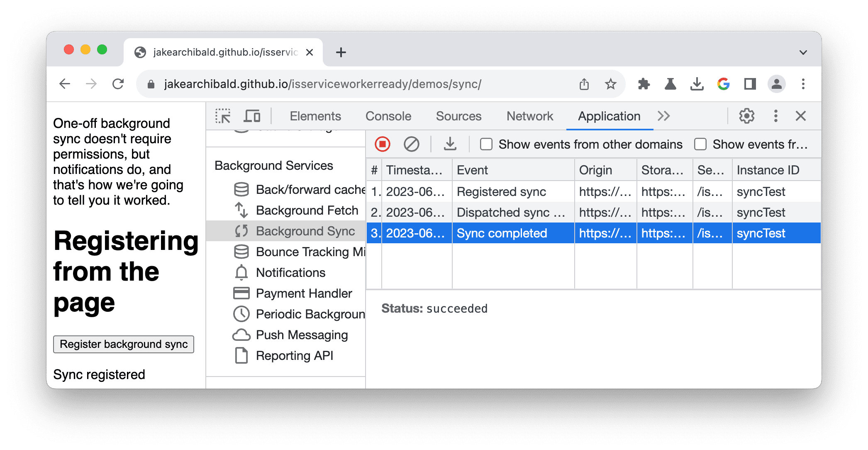Click the Push Messaging cloud icon

240,334
